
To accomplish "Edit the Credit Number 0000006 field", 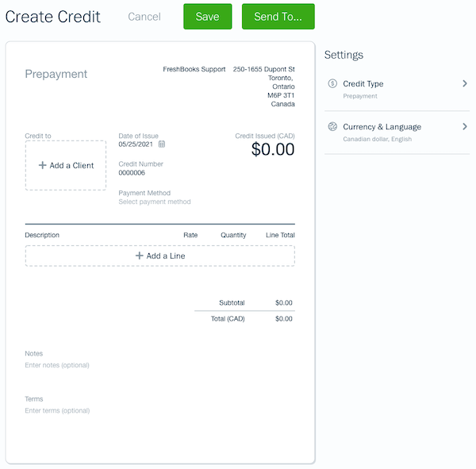I will point(132,172).
